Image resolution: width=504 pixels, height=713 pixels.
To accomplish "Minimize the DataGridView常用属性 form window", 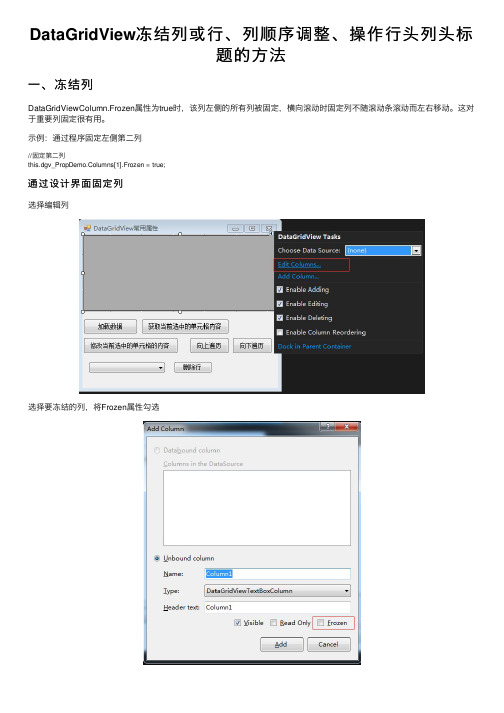I will [x=236, y=229].
